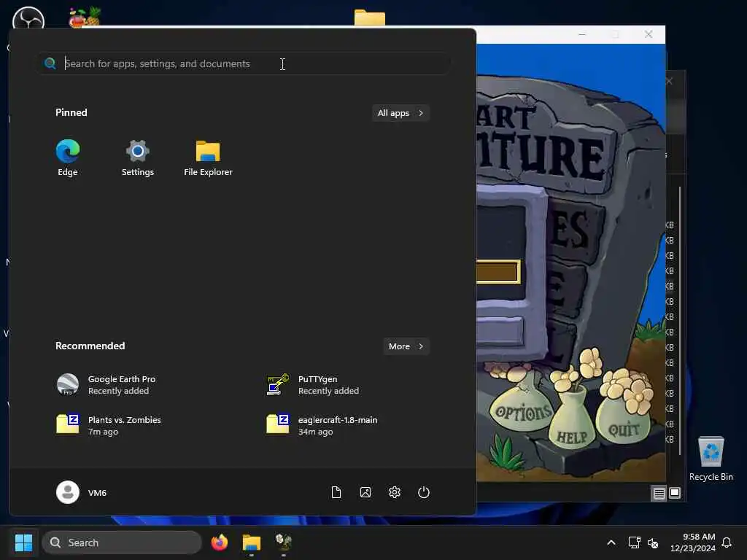Screen dimensions: 747x560
Task: Open File Explorer from the taskbar
Action: pyautogui.click(x=252, y=542)
